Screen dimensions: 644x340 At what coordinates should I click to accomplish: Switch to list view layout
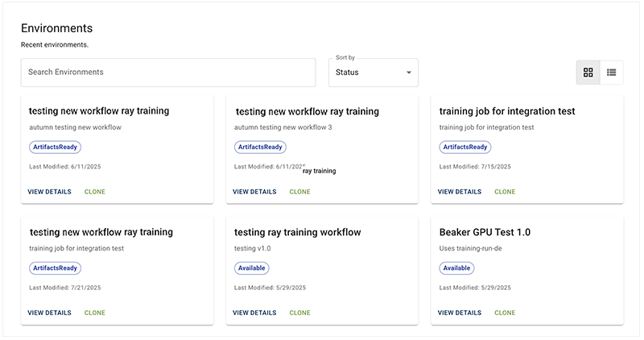point(611,73)
